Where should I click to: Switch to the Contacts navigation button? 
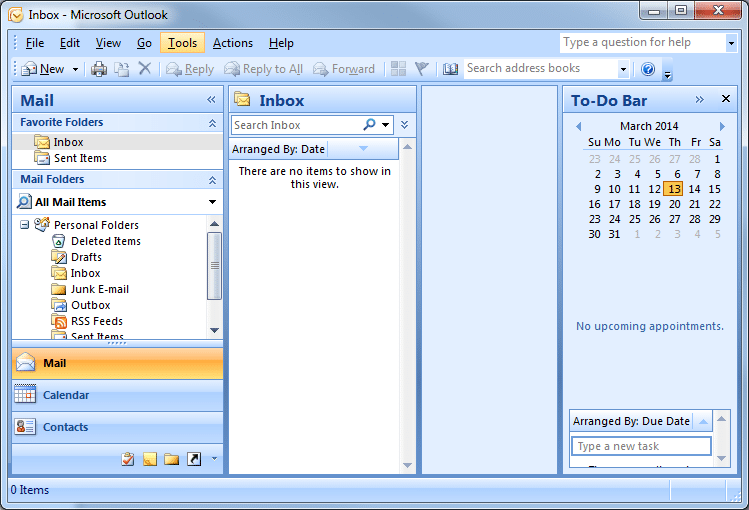(117, 427)
